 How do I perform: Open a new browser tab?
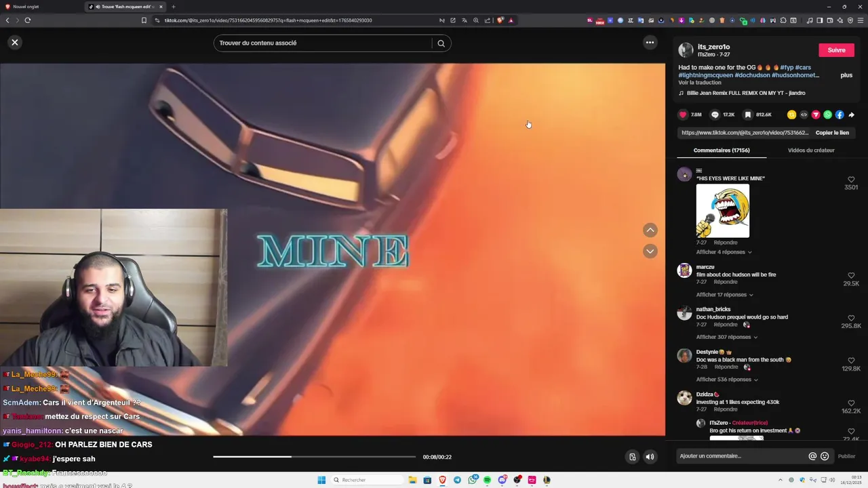[173, 7]
